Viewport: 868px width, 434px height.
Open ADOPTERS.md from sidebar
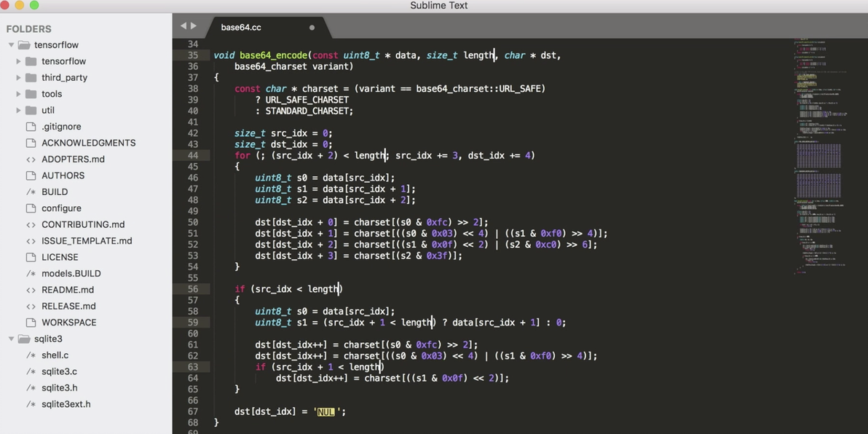click(73, 159)
